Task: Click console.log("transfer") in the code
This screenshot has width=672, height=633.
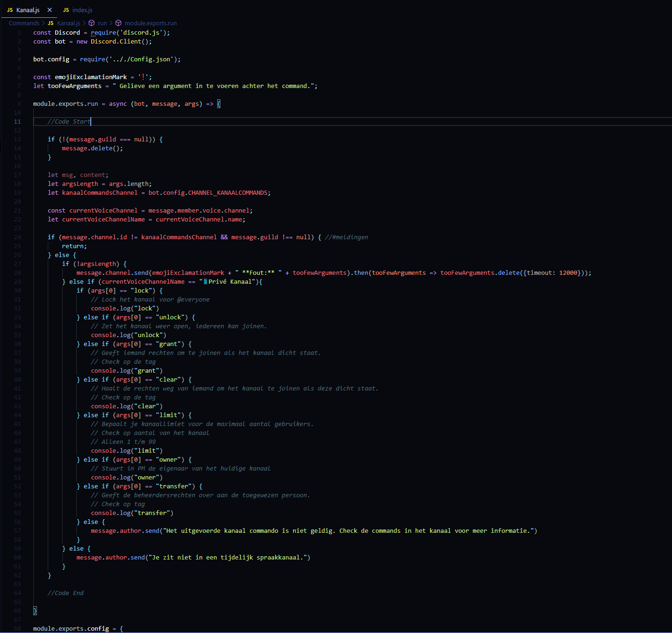Action: coord(132,513)
